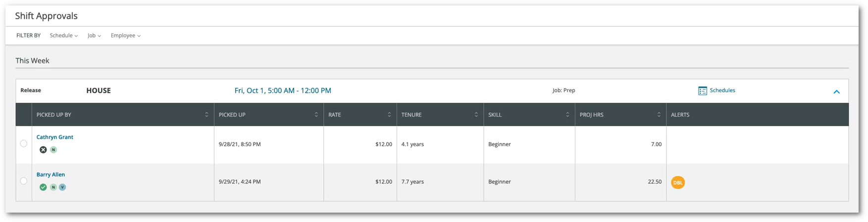
Task: Click the Fri, Oct 1 shift time link
Action: pyautogui.click(x=283, y=91)
